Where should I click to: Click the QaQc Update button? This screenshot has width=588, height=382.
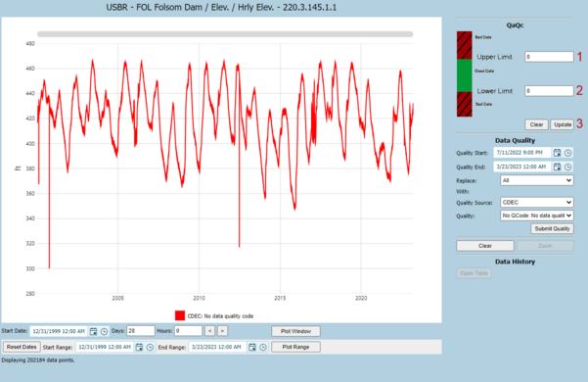click(563, 124)
